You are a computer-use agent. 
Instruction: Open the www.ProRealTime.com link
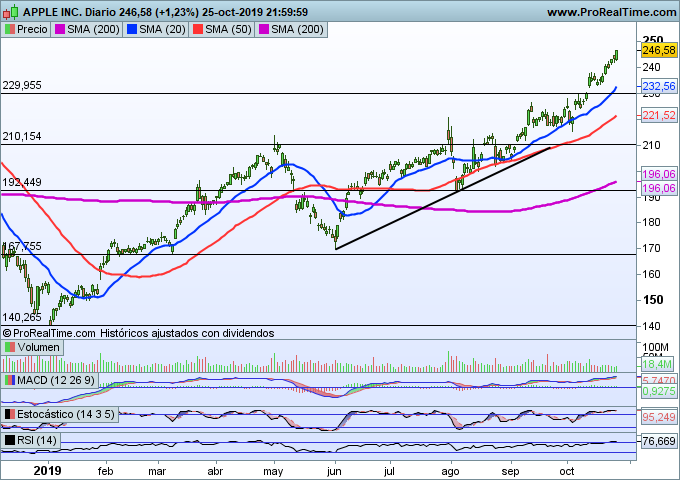pos(611,12)
